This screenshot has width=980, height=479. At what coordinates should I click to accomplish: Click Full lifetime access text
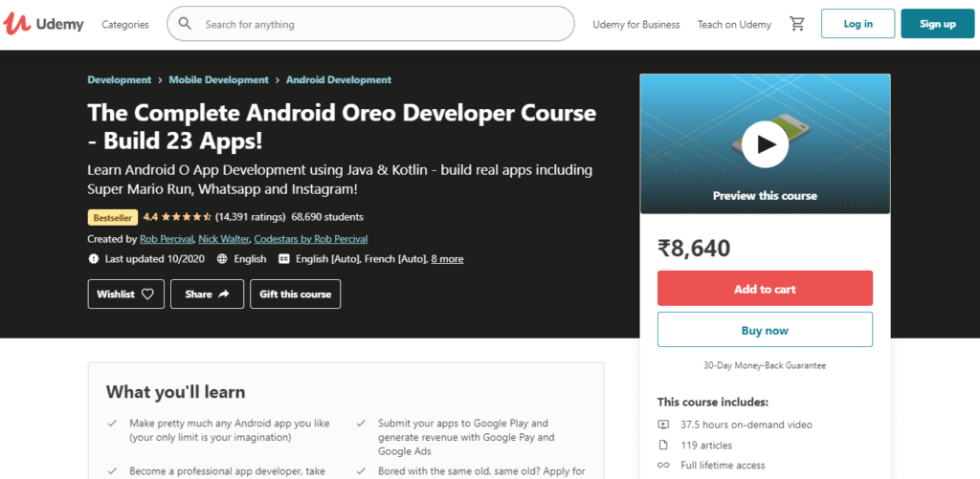tap(723, 466)
